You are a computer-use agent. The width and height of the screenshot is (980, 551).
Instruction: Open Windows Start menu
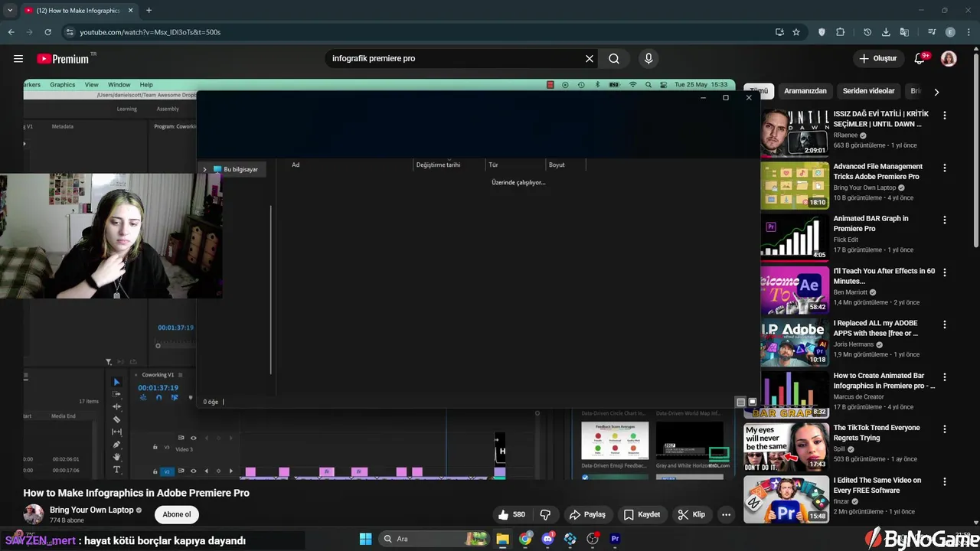(x=365, y=539)
